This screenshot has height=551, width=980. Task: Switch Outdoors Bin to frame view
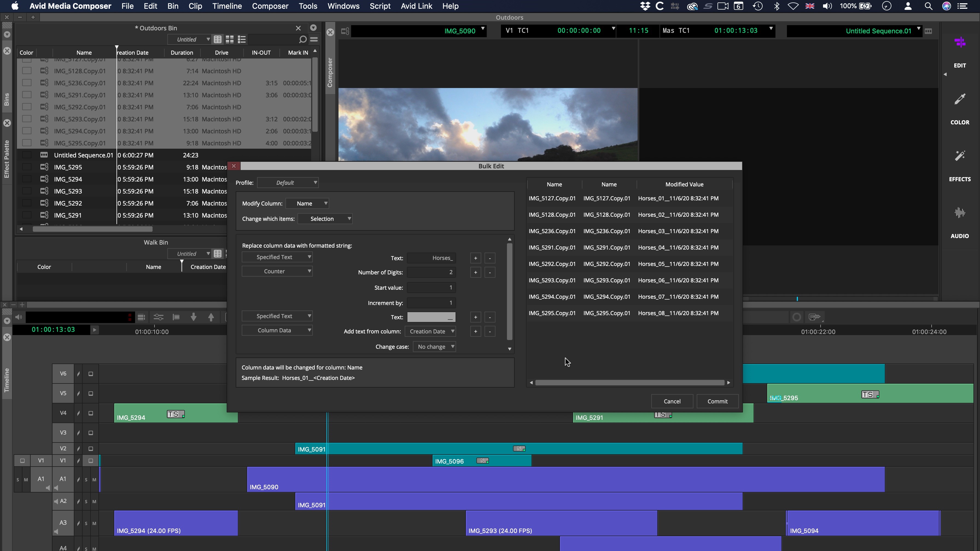229,39
